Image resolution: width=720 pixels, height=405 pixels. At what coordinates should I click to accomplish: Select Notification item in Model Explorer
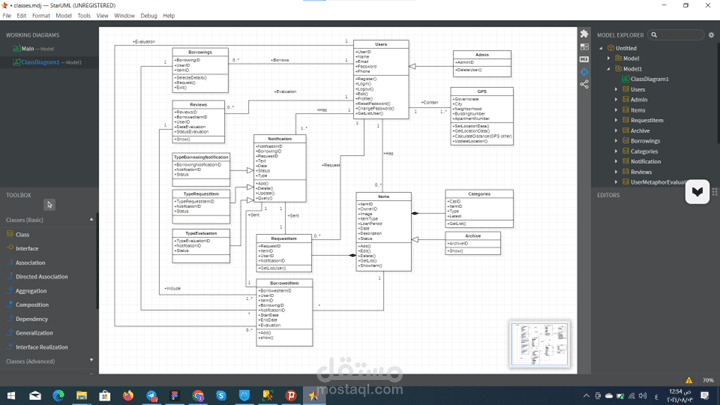645,162
